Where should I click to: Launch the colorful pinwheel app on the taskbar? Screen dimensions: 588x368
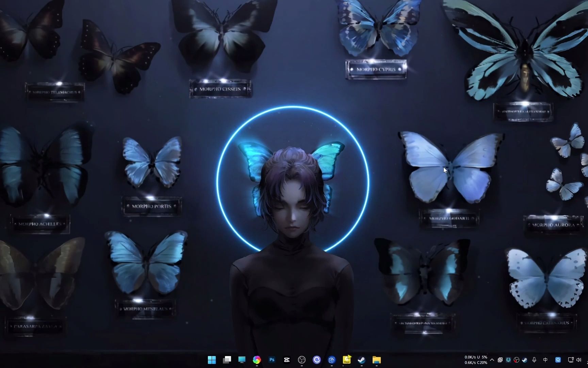[257, 360]
